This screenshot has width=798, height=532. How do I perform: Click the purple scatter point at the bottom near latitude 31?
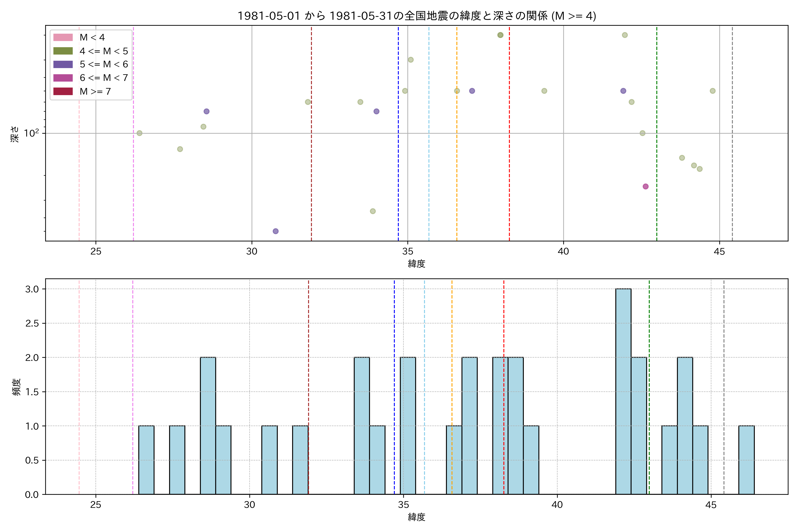[x=276, y=231]
